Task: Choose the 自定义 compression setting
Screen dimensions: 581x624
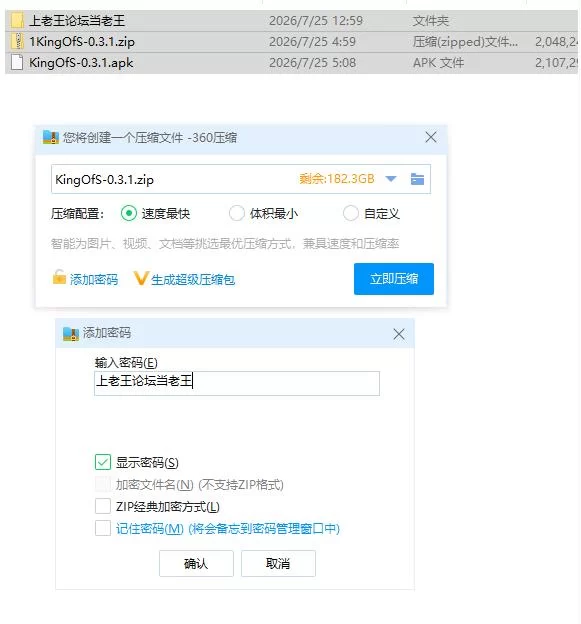Action: click(351, 213)
